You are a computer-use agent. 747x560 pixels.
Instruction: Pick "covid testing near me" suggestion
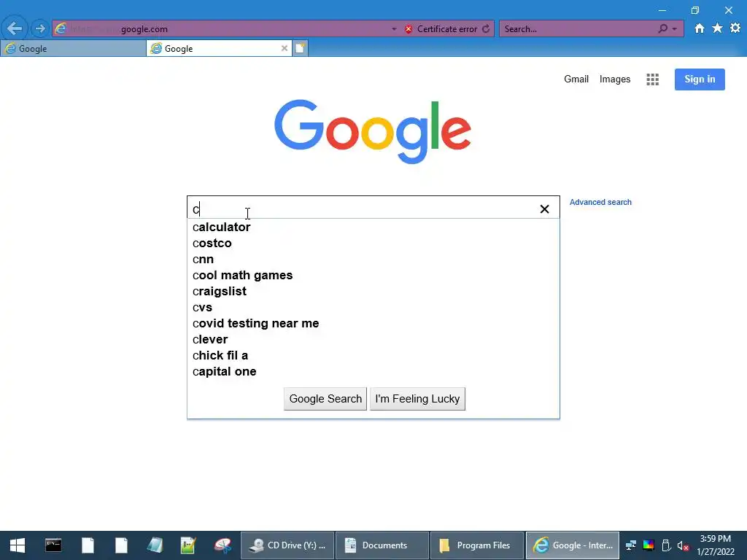coord(373,323)
